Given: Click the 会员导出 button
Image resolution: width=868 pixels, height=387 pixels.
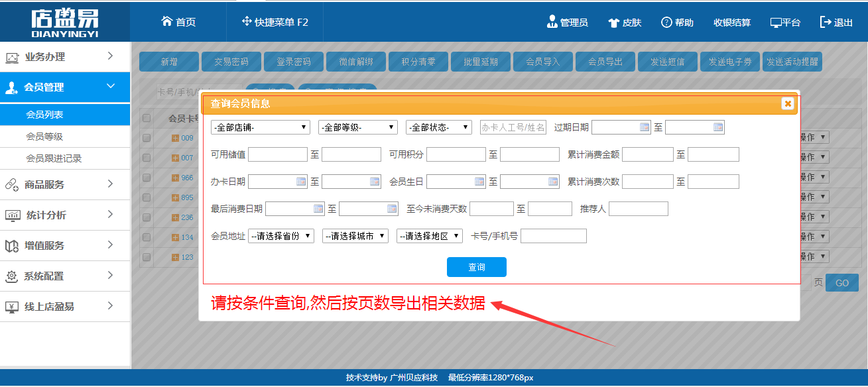Looking at the screenshot, I should click(605, 62).
